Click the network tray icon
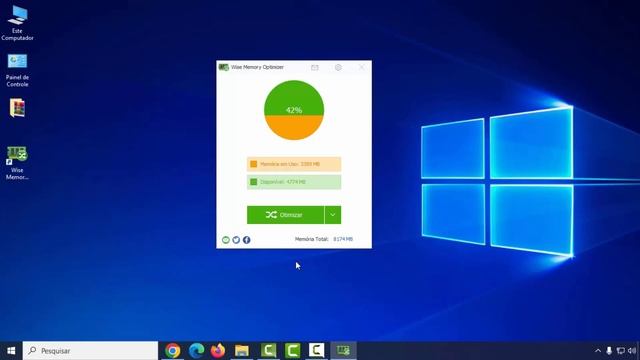This screenshot has height=360, width=640. (621, 351)
